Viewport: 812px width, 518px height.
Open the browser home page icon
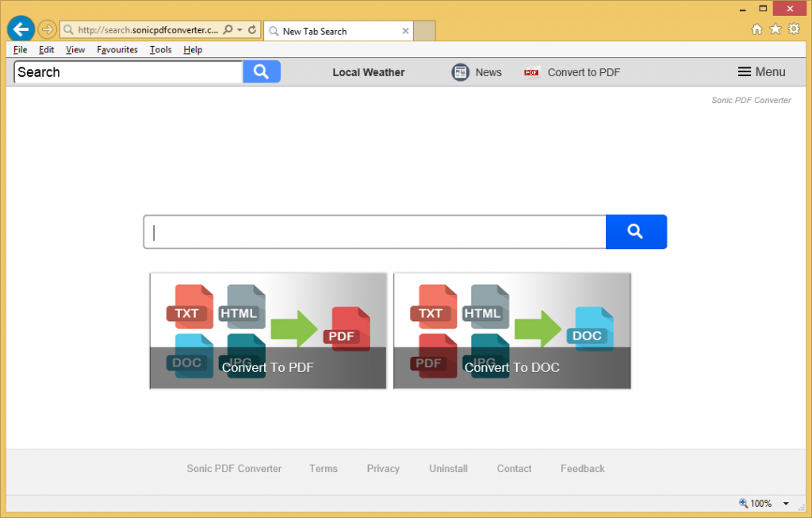(x=756, y=29)
